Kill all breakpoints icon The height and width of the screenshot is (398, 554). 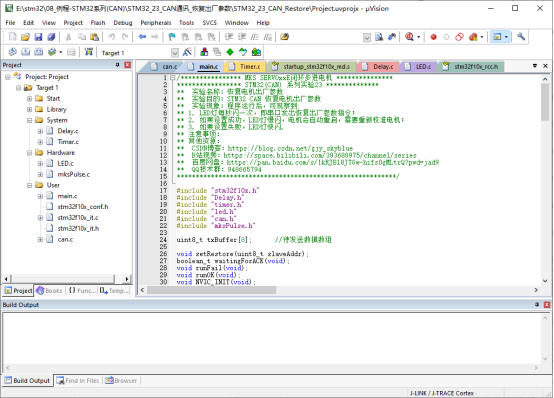point(473,37)
